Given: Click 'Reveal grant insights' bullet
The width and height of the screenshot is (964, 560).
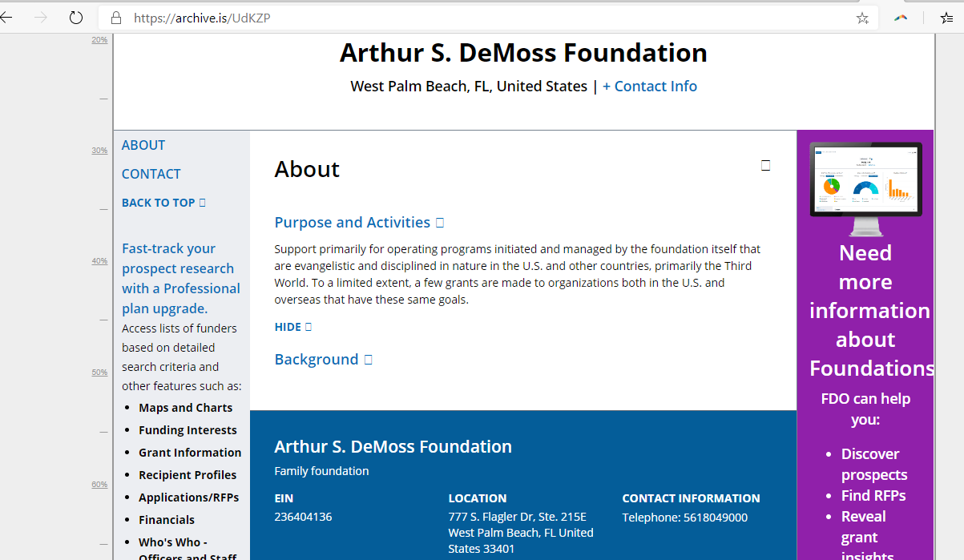Looking at the screenshot, I should click(868, 537).
